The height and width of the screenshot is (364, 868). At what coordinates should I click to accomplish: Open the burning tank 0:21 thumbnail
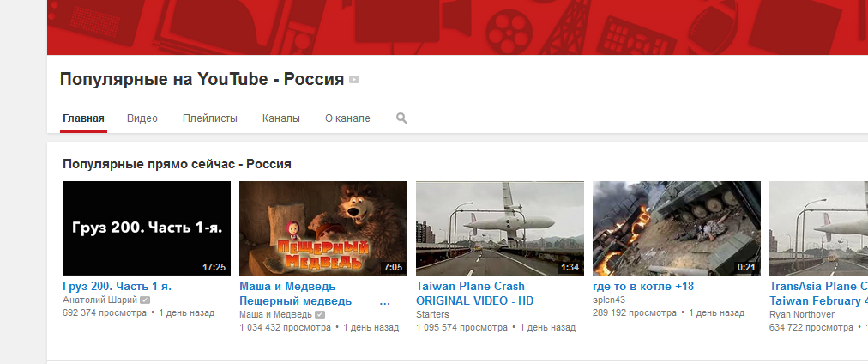(677, 228)
